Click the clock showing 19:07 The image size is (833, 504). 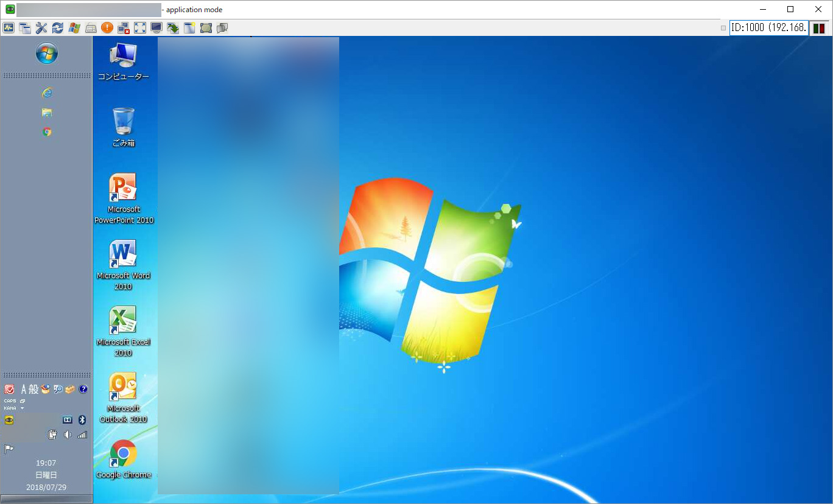tap(46, 463)
